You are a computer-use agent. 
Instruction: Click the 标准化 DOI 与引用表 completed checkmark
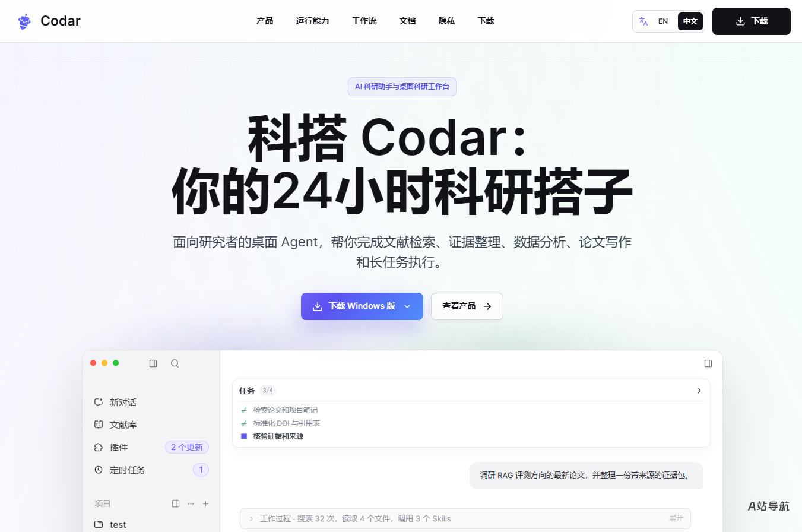coord(244,423)
